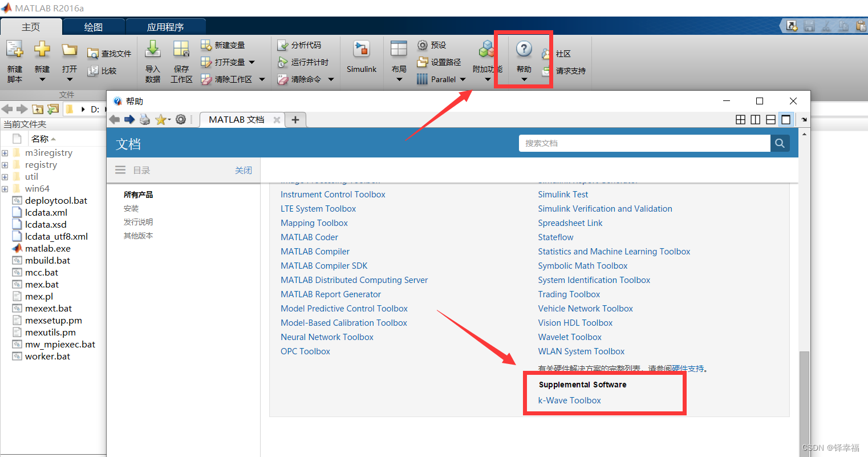
Task: Expand the registry folder in the file tree
Action: (5, 164)
